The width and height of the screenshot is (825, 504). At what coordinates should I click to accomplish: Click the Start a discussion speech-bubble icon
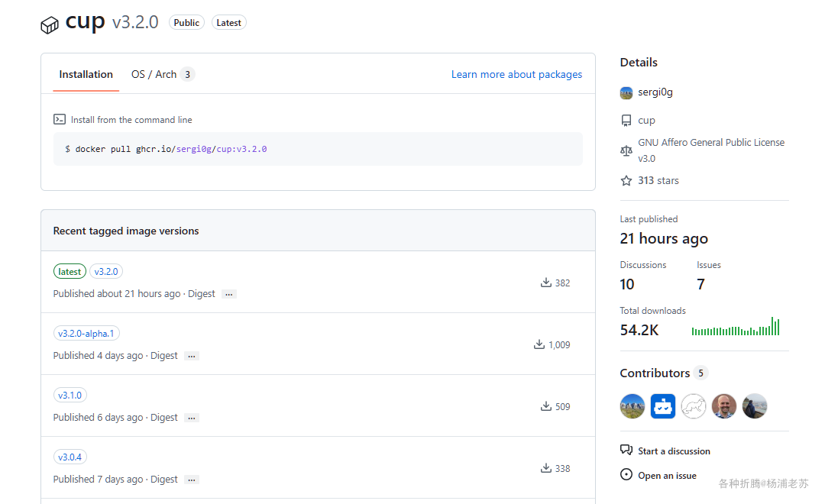pyautogui.click(x=626, y=451)
